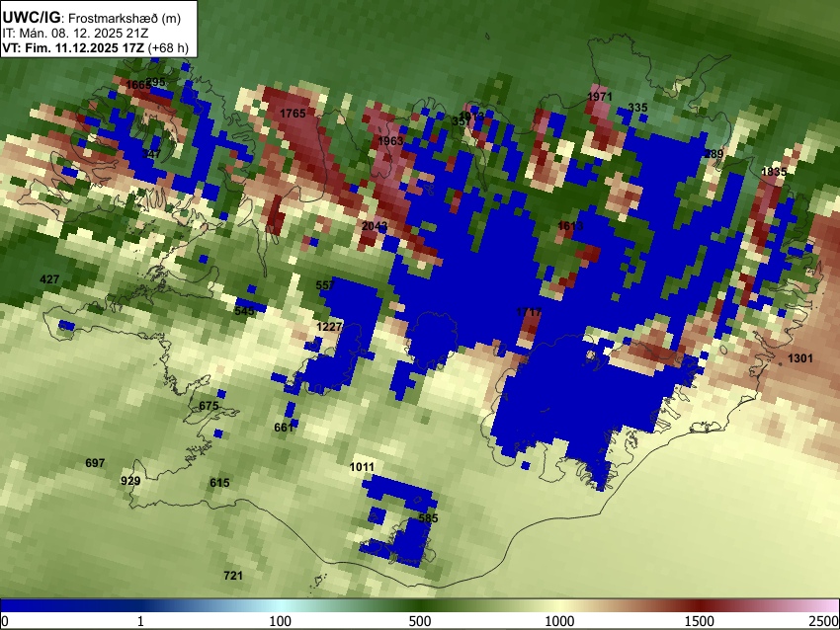
Task: Click the valid time line 'VT: Fim. 11.12.2025 17Z'
Action: 73,47
